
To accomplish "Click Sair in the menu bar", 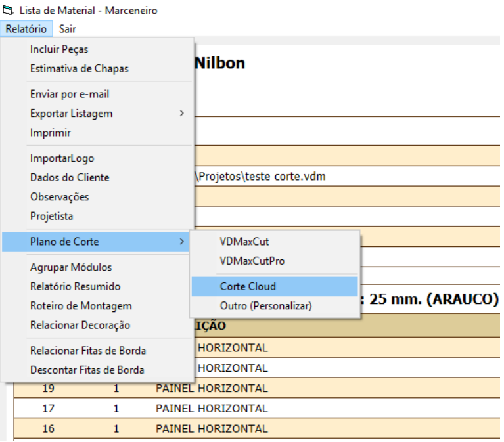I will click(67, 29).
